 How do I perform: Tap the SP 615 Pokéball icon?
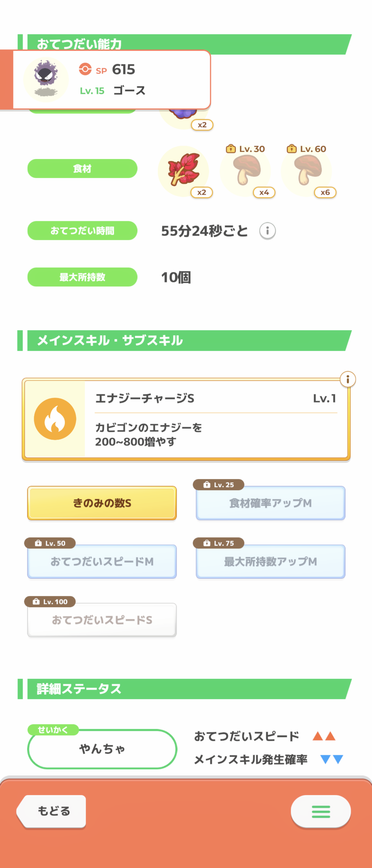tap(85, 69)
